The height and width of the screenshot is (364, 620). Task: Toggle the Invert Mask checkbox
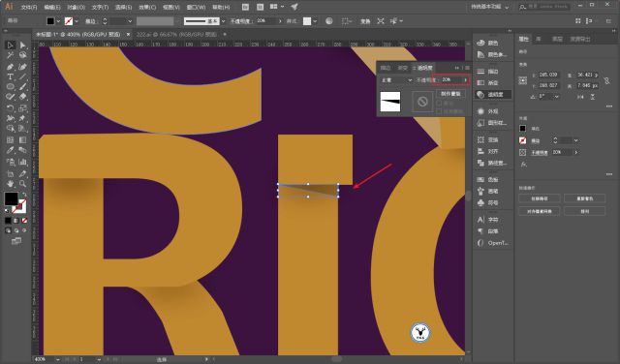click(x=439, y=112)
